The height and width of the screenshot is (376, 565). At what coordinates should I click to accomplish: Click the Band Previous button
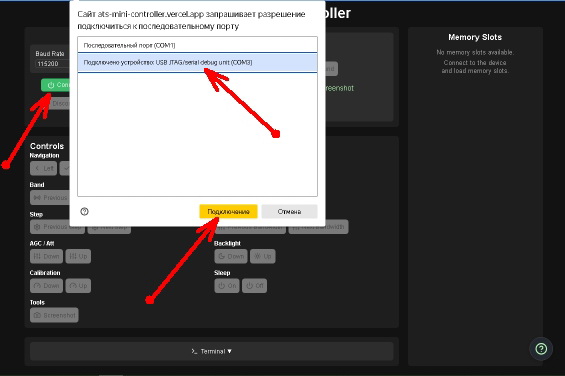(x=50, y=198)
